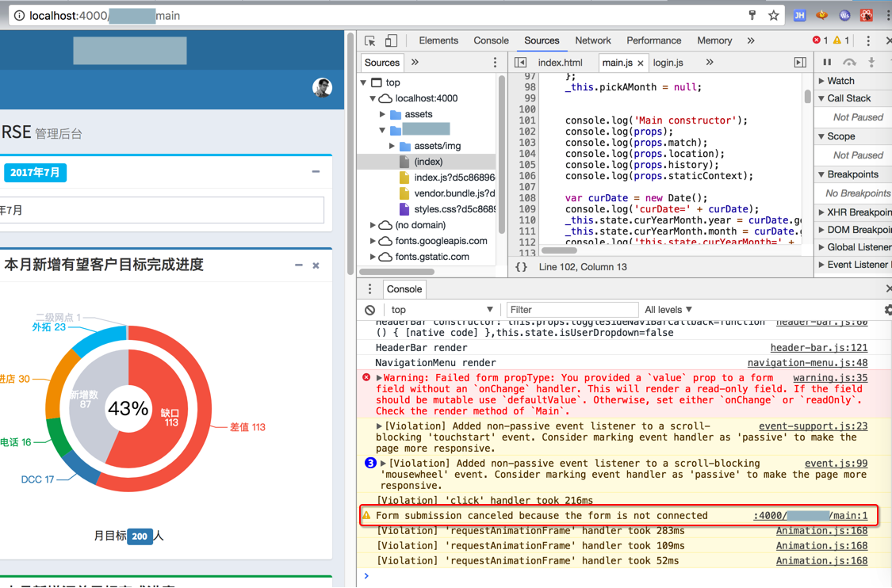The height and width of the screenshot is (588, 892).
Task: Bookmark page with the star icon
Action: click(x=773, y=15)
